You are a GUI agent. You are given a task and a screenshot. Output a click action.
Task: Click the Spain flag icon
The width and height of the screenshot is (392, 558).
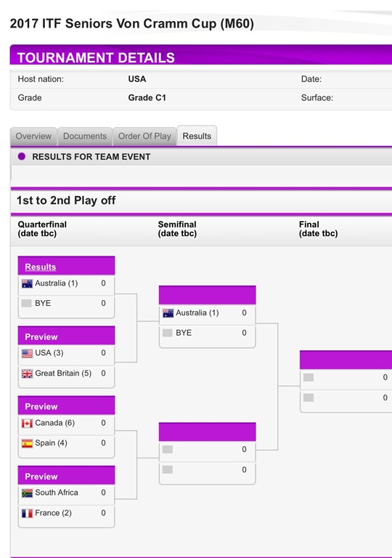pyautogui.click(x=27, y=443)
